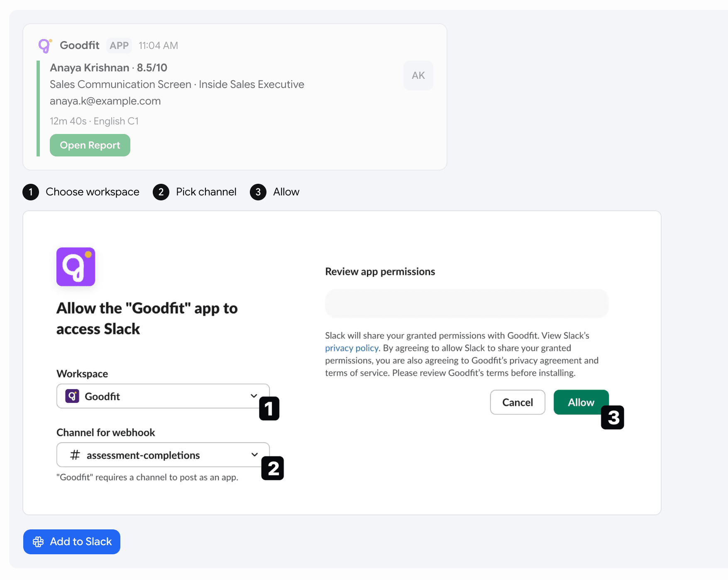Click the AK avatar thumbnail
Screen dimensions: 728x580
418,76
